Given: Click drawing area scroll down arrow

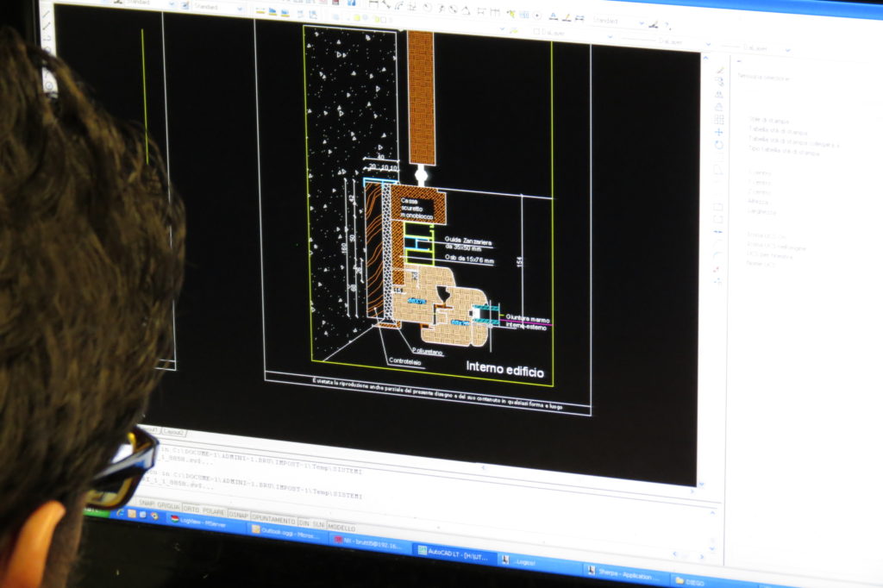Looking at the screenshot, I should click(701, 483).
